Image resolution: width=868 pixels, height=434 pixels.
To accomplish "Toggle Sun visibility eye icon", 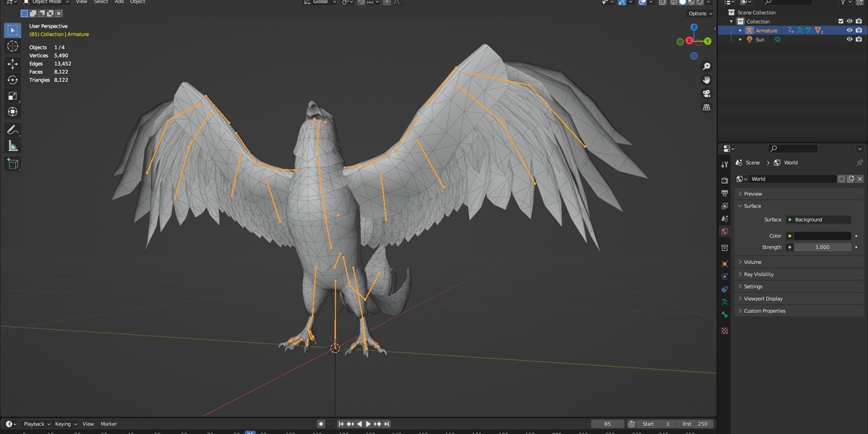I will coord(849,40).
